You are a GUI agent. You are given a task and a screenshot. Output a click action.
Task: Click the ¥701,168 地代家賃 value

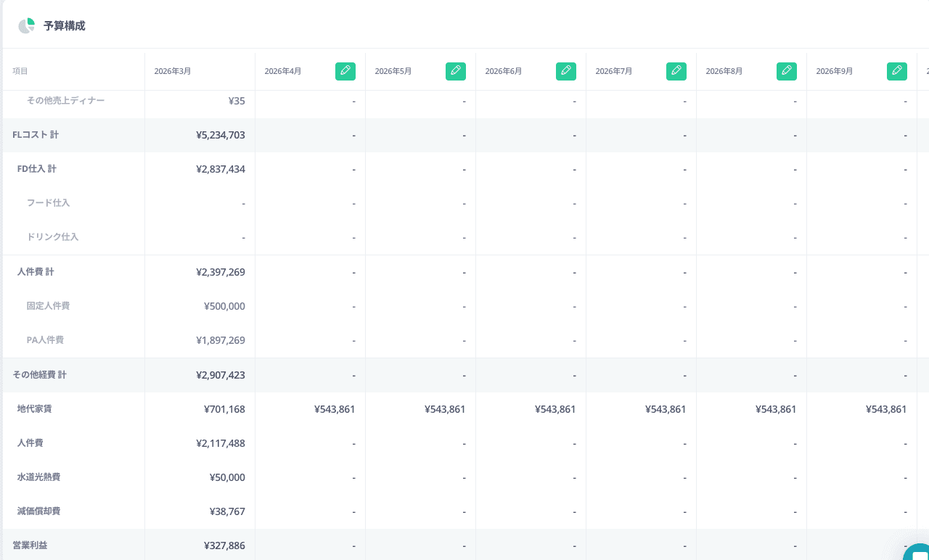click(224, 409)
